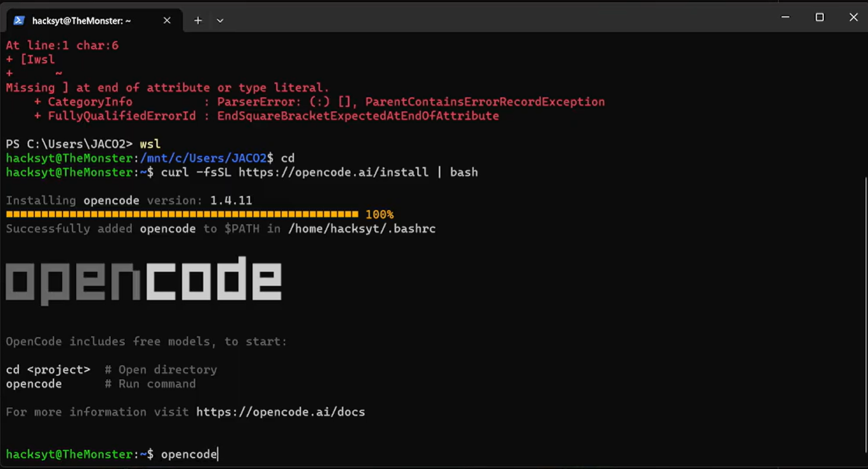Click the https://opencode.ai/install URL in curl command
Screen dimensions: 868x469
333,172
